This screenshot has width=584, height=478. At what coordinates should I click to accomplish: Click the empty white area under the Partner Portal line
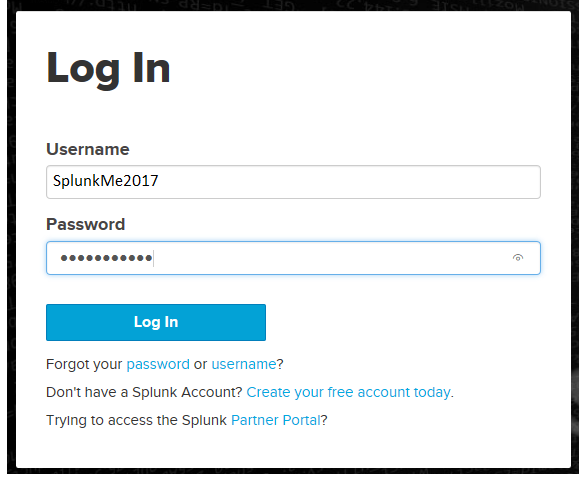pos(293,447)
